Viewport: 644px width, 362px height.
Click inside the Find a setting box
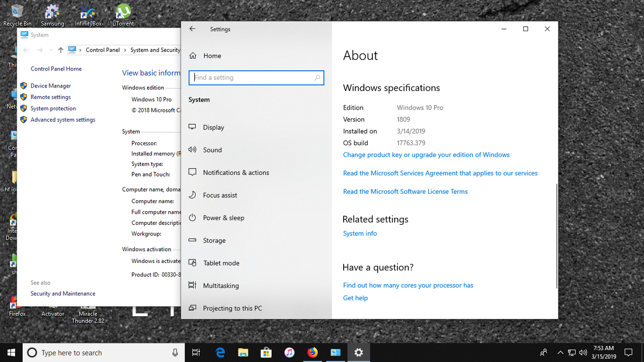pos(256,77)
